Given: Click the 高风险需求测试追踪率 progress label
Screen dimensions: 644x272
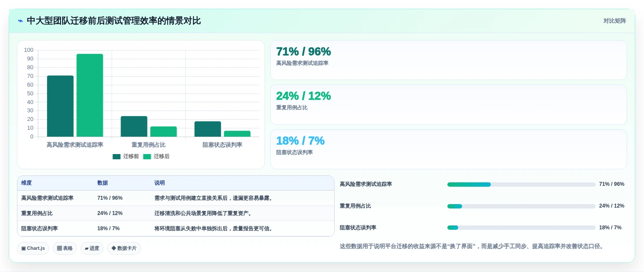Looking at the screenshot, I should [366, 184].
